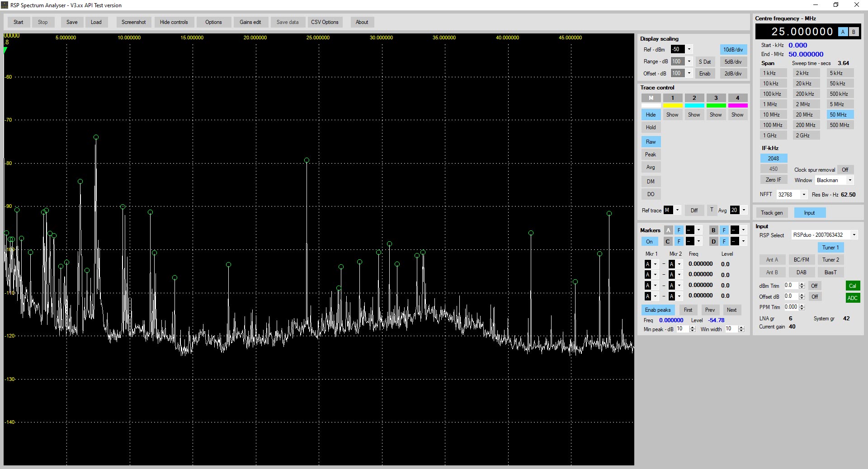The height and width of the screenshot is (469, 868).
Task: Toggle Enab peaks button
Action: point(657,310)
